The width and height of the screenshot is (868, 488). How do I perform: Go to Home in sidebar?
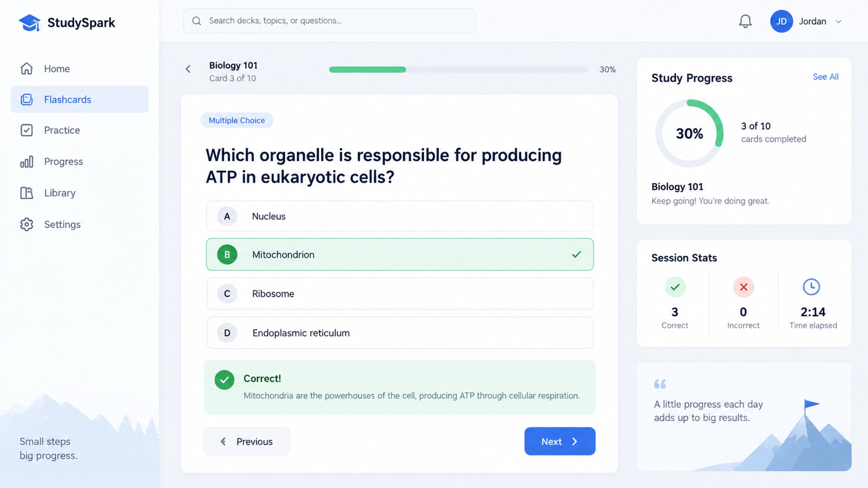(79, 69)
